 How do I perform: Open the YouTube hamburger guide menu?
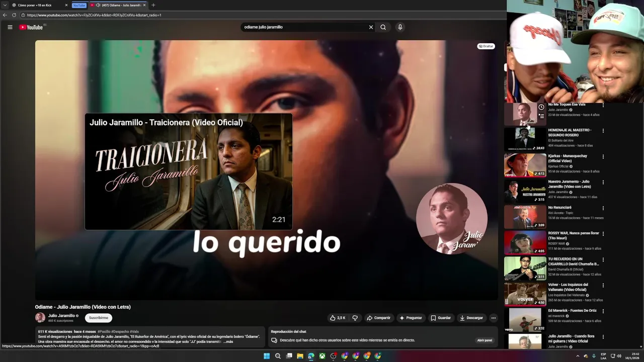[x=10, y=27]
